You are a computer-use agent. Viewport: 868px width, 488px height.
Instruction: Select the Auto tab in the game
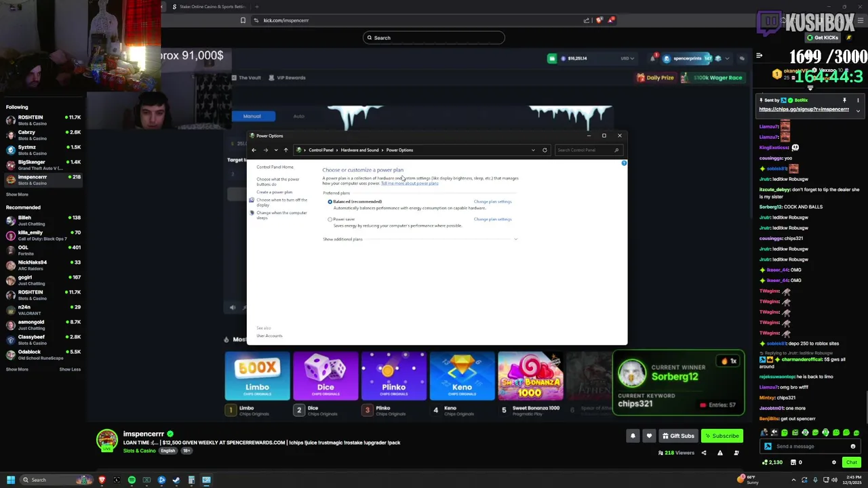tap(298, 116)
